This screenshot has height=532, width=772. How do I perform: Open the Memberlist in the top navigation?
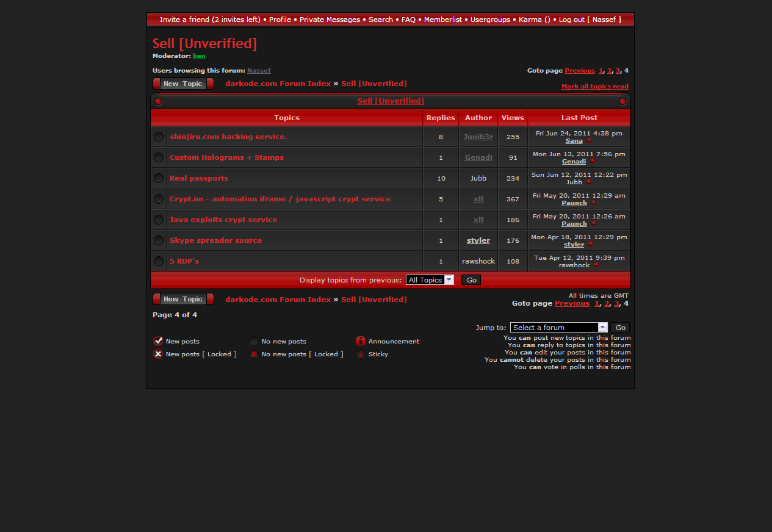tap(443, 20)
